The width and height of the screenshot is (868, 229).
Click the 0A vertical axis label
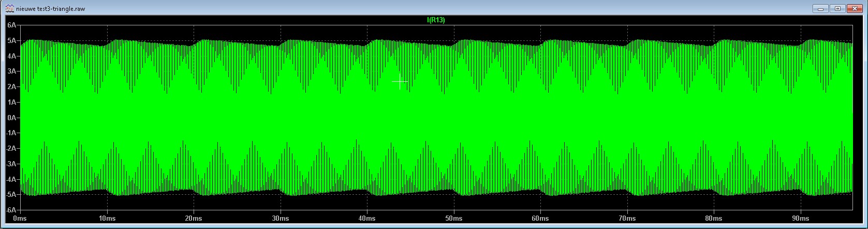coord(12,118)
